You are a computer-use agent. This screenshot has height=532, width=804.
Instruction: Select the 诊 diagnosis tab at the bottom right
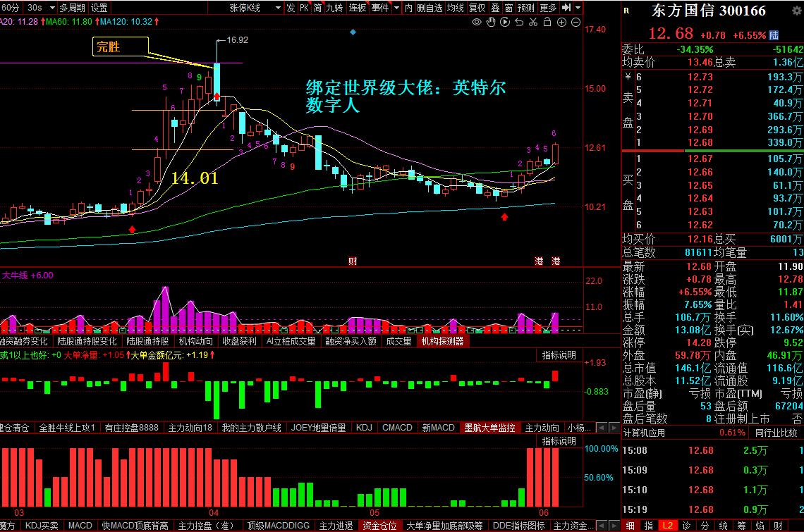[686, 526]
